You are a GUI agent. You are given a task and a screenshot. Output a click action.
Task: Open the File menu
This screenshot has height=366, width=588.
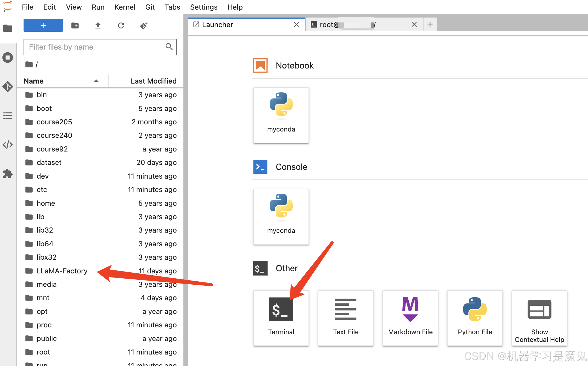(x=27, y=7)
